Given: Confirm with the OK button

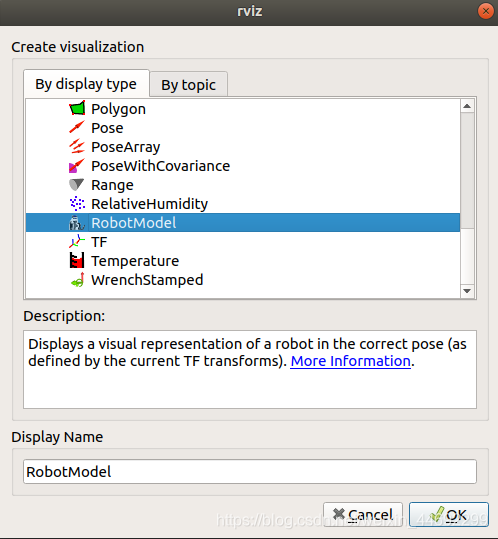Looking at the screenshot, I should click(x=449, y=515).
